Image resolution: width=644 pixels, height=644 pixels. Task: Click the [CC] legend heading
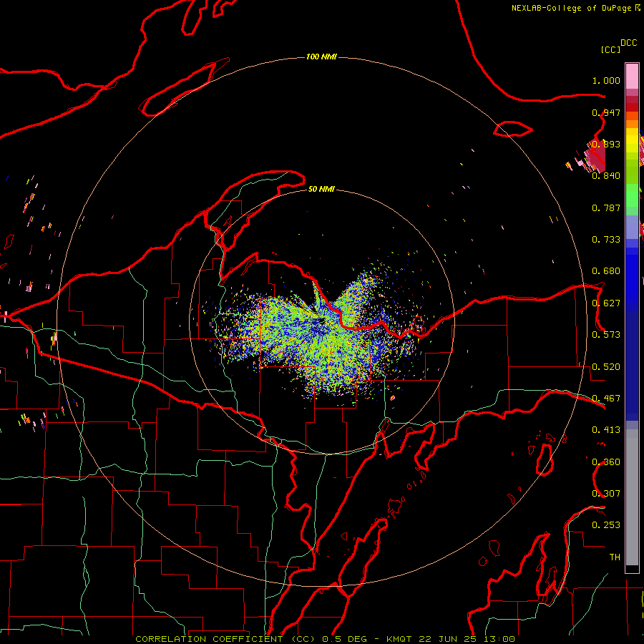(x=610, y=49)
